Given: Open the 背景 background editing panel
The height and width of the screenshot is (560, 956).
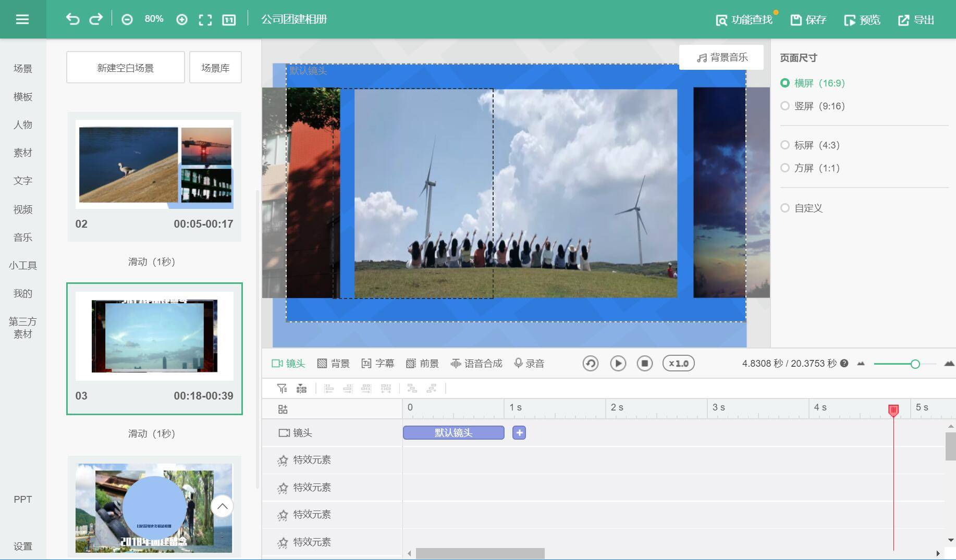Looking at the screenshot, I should point(335,363).
